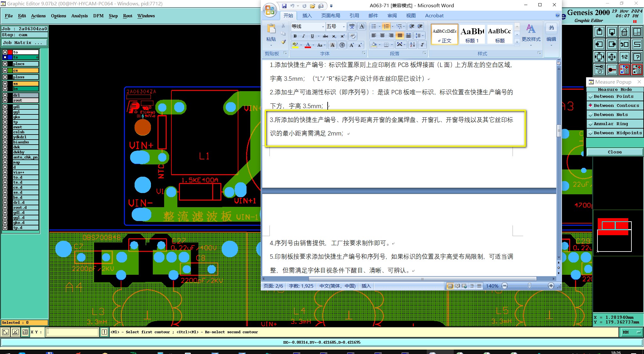Viewport: 644px width, 354px height.
Task: Click the Annular Ring measure option
Action: pyautogui.click(x=615, y=124)
